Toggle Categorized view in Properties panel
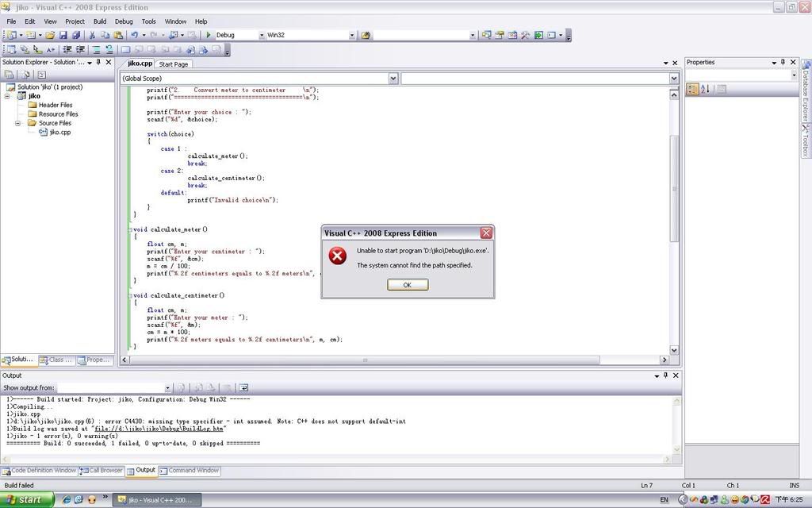The height and width of the screenshot is (508, 812). coord(692,90)
